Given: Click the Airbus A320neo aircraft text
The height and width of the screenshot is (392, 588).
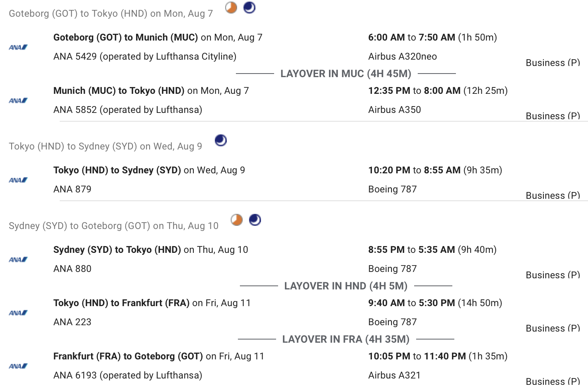Looking at the screenshot, I should tap(402, 56).
